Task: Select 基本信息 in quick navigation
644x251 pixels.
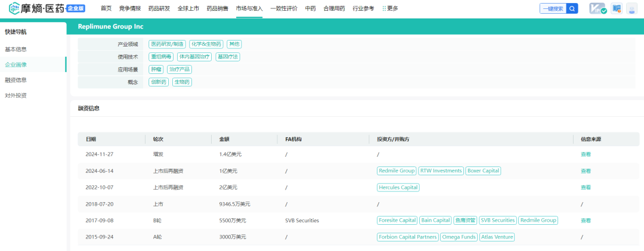Action: click(16, 49)
